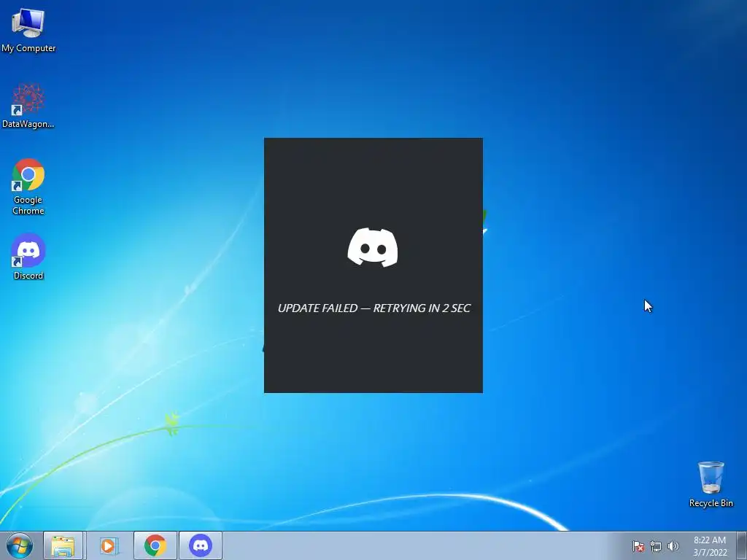Launch Windows Media Player from taskbar
The width and height of the screenshot is (747, 560).
pos(109,545)
